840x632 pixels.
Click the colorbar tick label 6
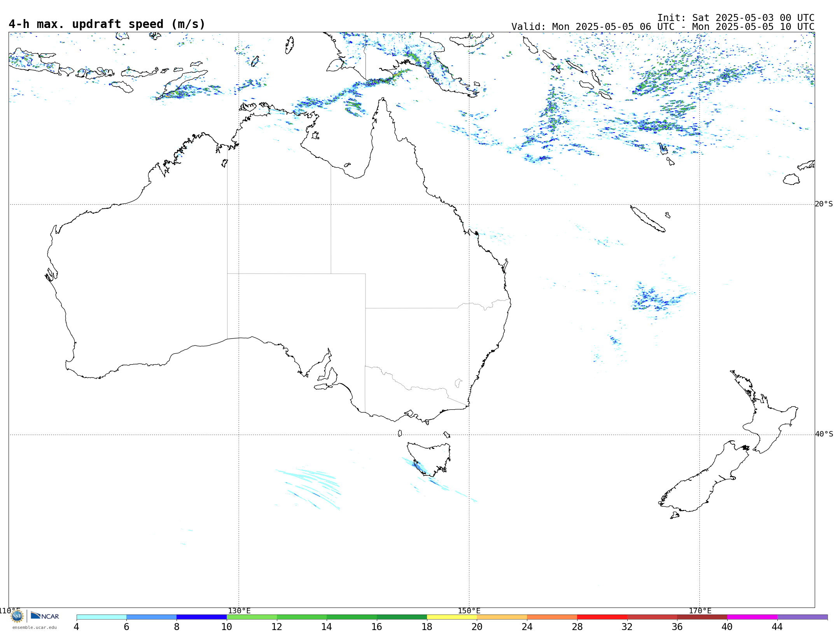click(x=126, y=627)
